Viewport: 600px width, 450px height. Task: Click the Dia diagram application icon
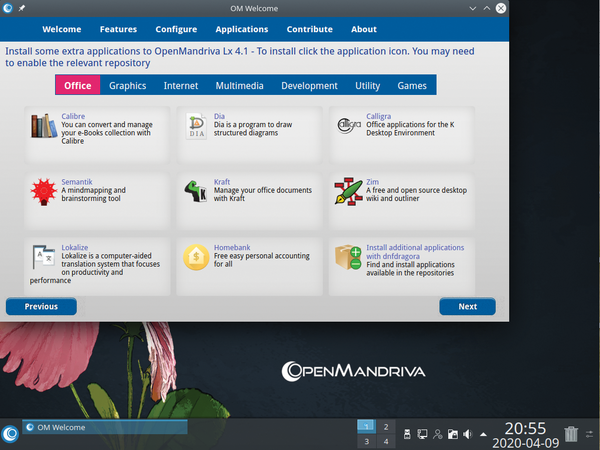coord(196,126)
